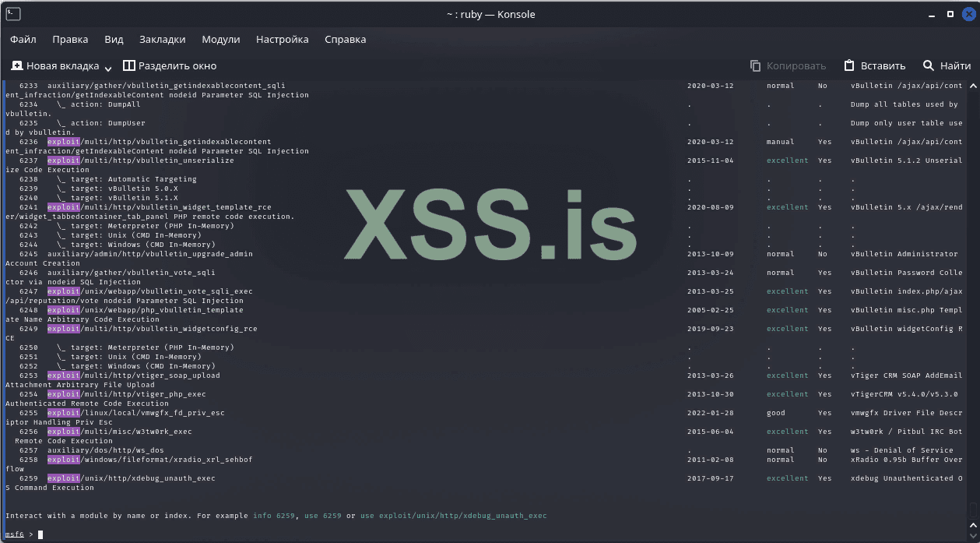Click the 'good' rank on vmwgfx row

[x=776, y=413]
